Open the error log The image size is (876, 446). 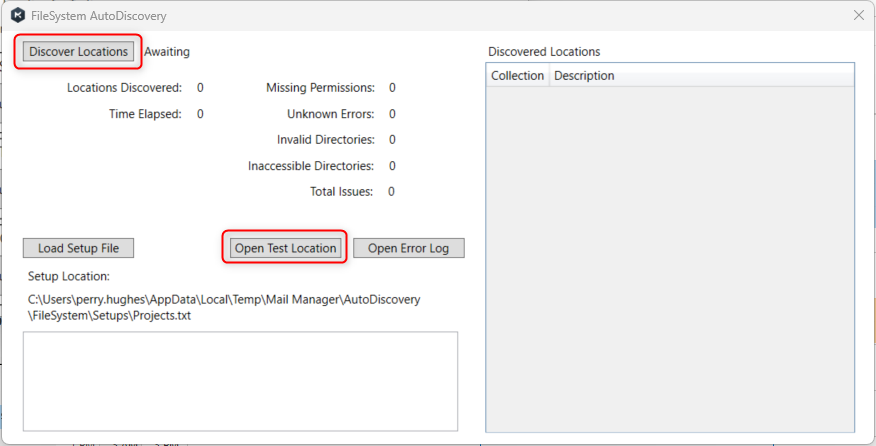tap(408, 248)
